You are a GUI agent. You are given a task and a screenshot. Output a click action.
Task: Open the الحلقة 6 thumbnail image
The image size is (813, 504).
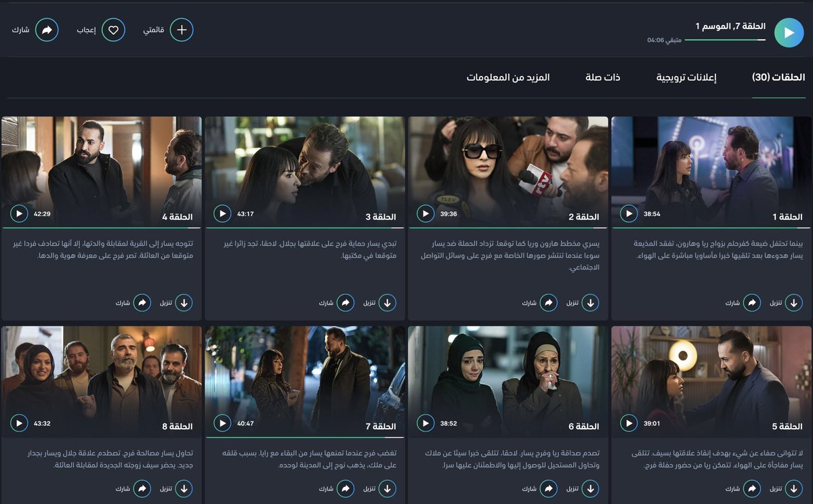pos(508,381)
